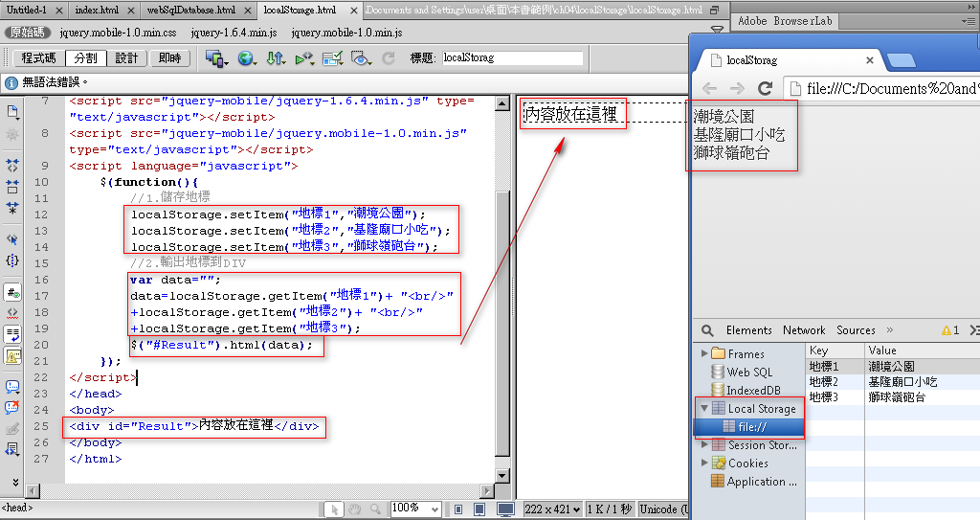This screenshot has width=980, height=520.
Task: Open the file management arrows icon
Action: [276, 58]
